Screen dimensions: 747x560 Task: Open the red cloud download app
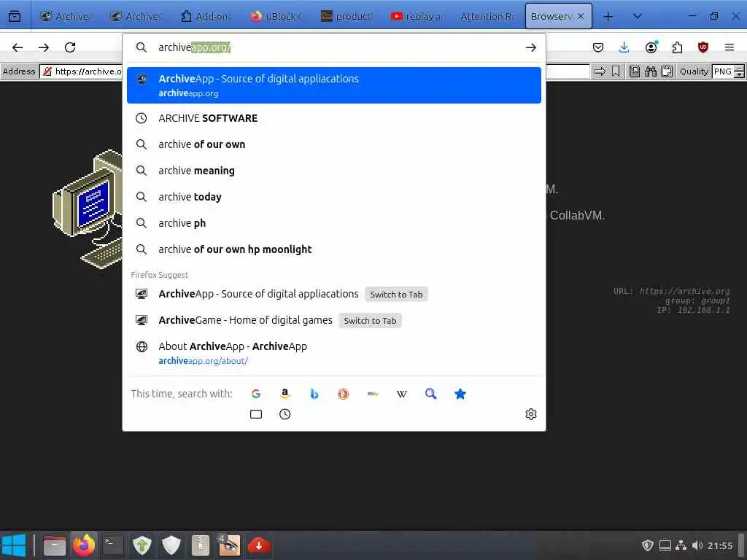point(259,545)
